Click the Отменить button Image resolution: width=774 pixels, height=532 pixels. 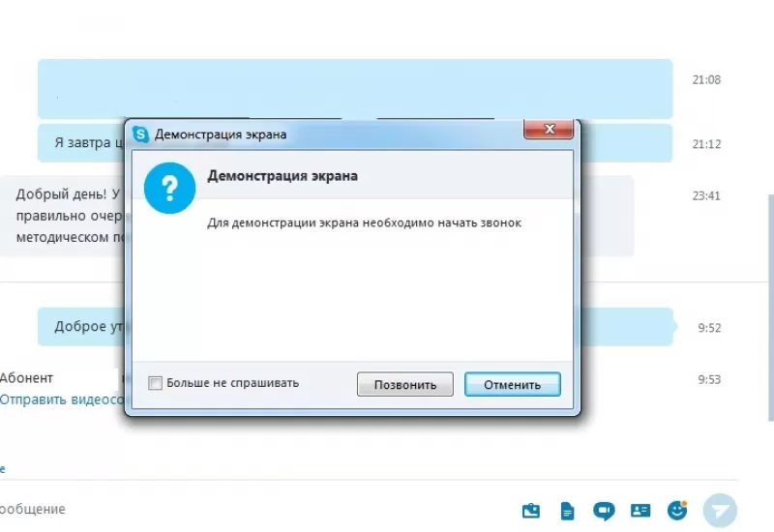coord(513,384)
